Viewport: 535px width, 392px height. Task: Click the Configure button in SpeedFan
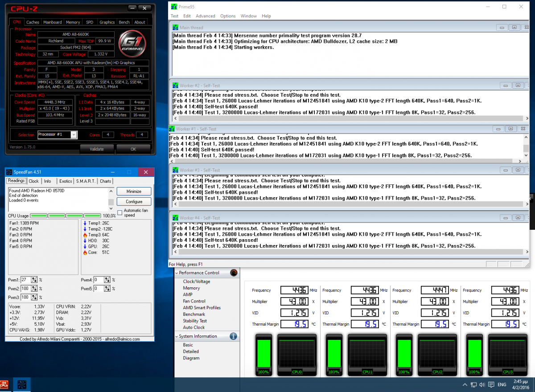click(134, 202)
